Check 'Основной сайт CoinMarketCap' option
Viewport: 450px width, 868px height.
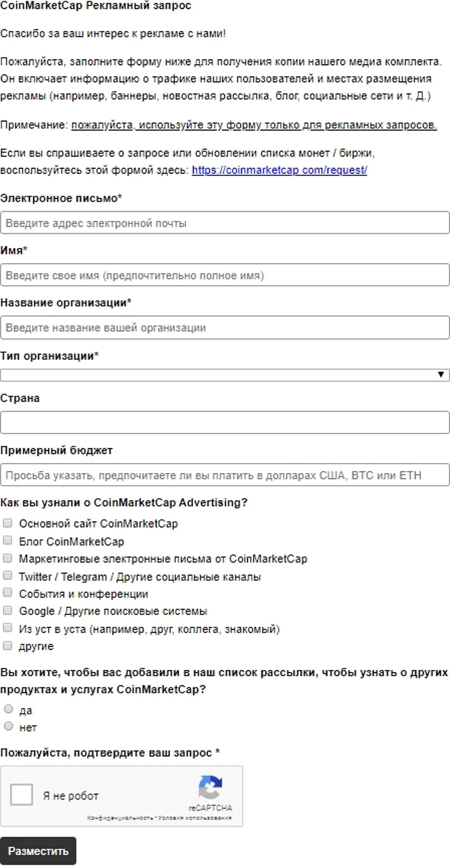pos(8,523)
